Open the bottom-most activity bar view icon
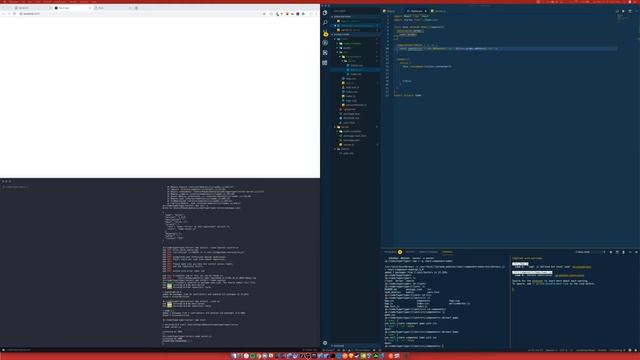 (325, 62)
